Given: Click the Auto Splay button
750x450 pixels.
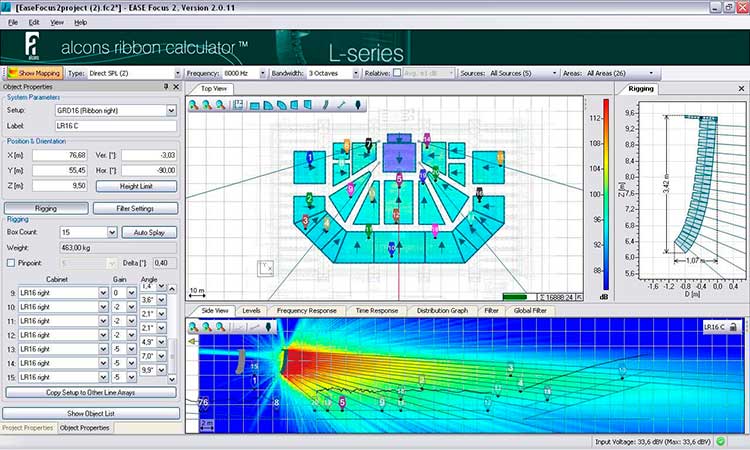Looking at the screenshot, I should pos(149,232).
